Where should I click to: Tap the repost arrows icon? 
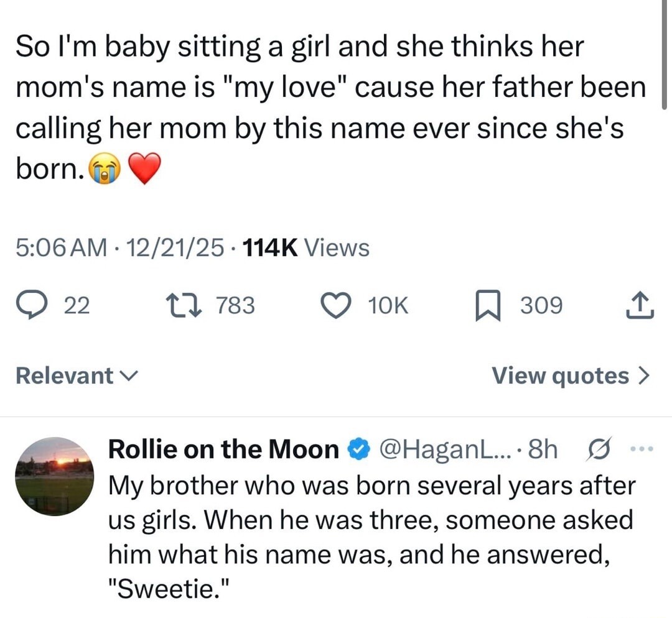tap(189, 305)
